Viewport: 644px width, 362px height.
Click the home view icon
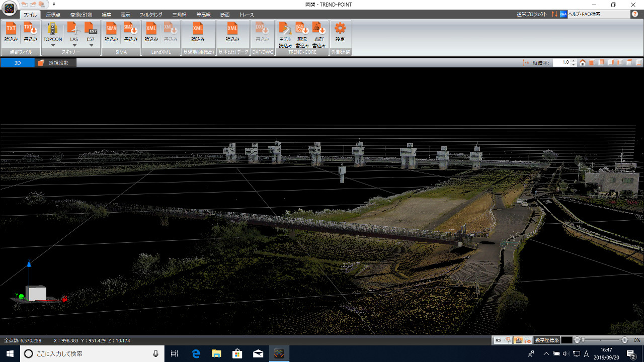(x=583, y=63)
